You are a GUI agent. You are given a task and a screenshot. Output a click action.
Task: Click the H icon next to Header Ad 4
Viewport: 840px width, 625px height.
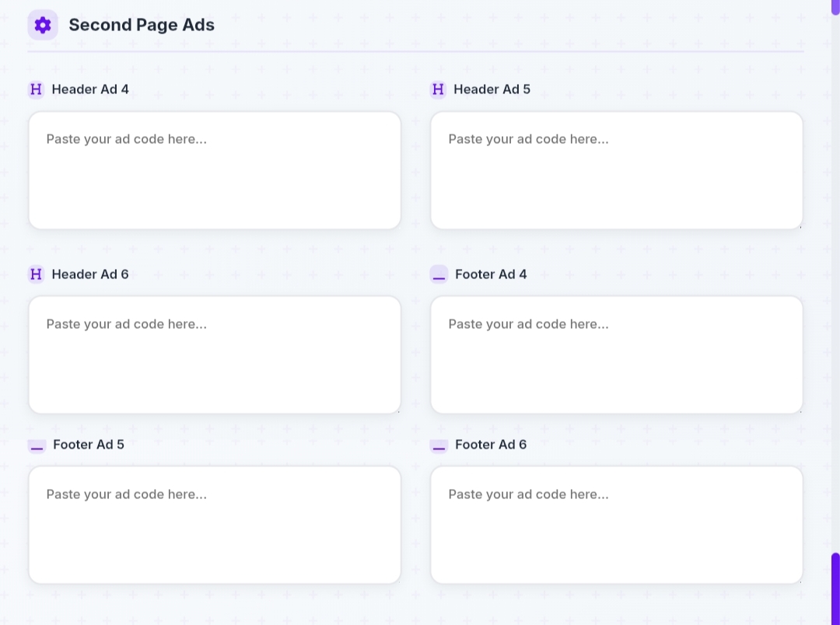pos(36,89)
